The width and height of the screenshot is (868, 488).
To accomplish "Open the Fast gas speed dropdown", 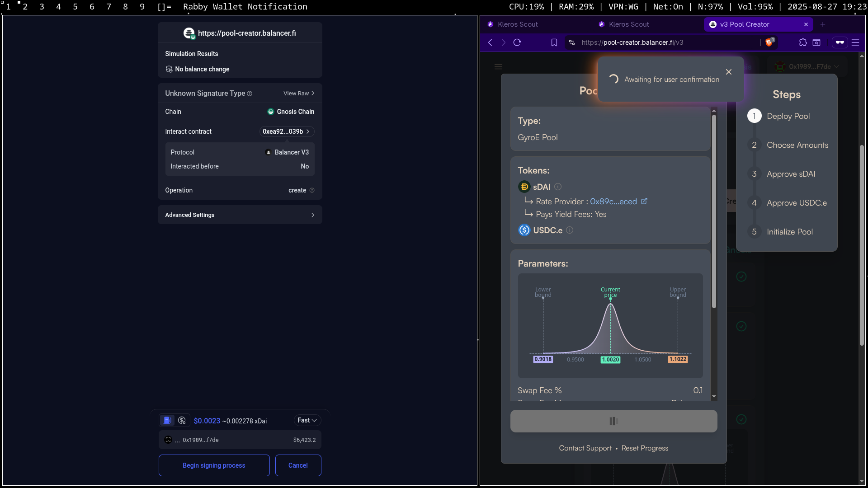I will click(x=307, y=420).
